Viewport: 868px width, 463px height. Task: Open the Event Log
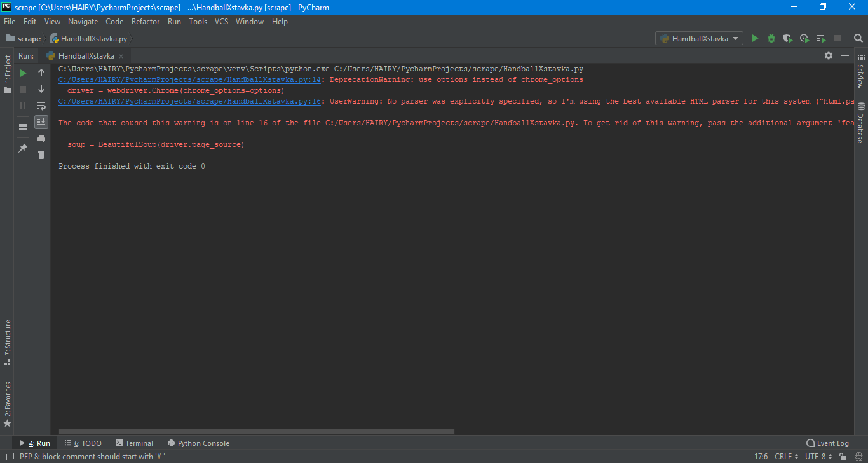[x=827, y=443]
